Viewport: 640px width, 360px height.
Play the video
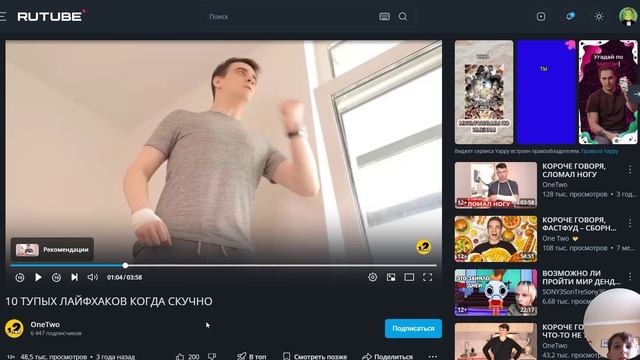(x=38, y=278)
